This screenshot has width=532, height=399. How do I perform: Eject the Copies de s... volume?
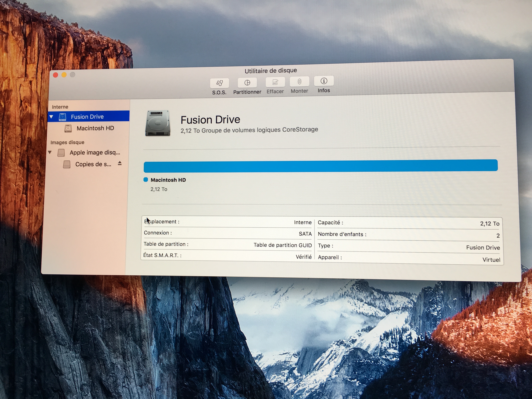[120, 163]
